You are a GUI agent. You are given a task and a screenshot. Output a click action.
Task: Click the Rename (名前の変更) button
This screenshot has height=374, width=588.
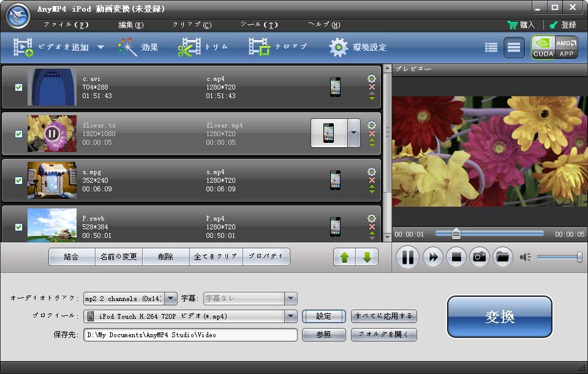tap(118, 257)
